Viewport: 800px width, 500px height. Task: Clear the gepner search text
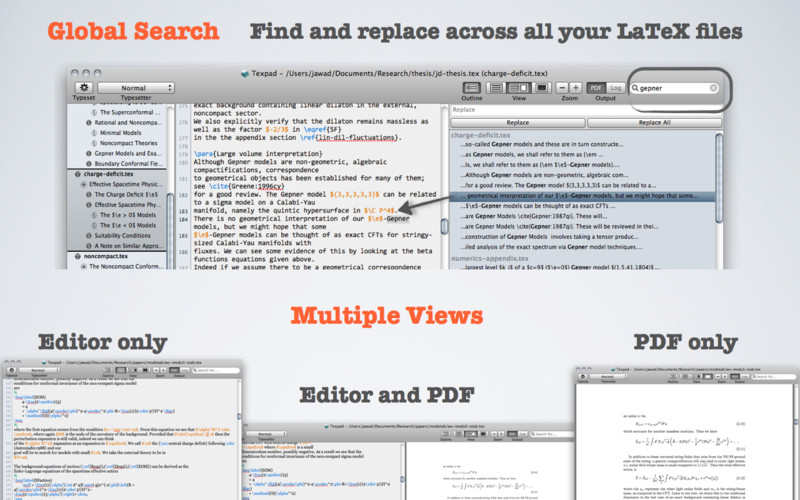point(713,88)
